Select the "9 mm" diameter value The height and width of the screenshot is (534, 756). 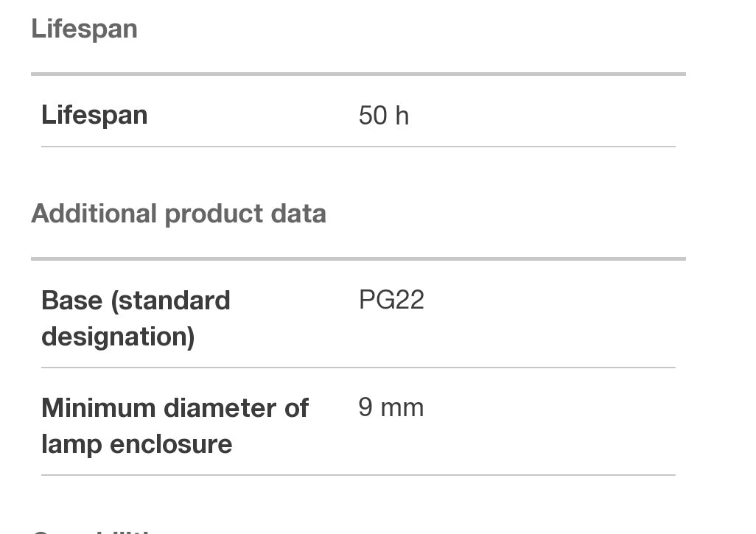pos(391,408)
